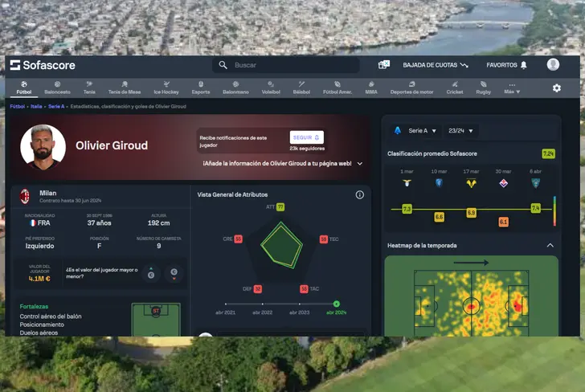Select abr 2023 timeline point
Image resolution: width=585 pixels, height=392 pixels.
[299, 304]
